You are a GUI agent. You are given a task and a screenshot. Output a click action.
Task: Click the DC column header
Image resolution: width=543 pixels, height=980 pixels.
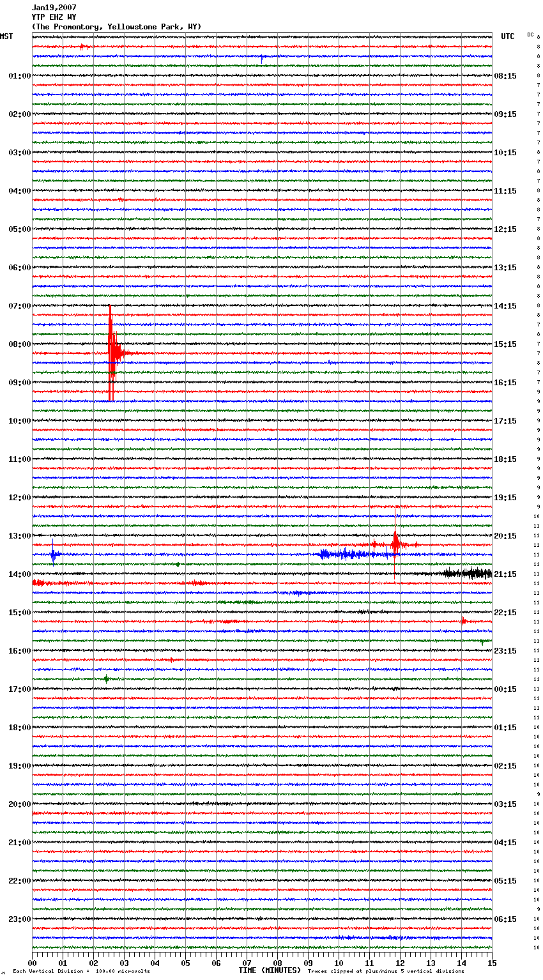[530, 34]
